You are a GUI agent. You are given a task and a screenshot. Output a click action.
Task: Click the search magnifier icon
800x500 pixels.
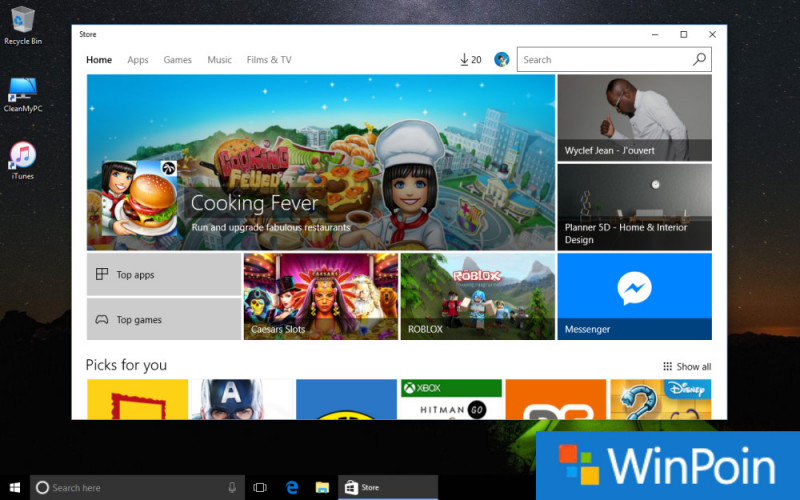click(x=699, y=59)
